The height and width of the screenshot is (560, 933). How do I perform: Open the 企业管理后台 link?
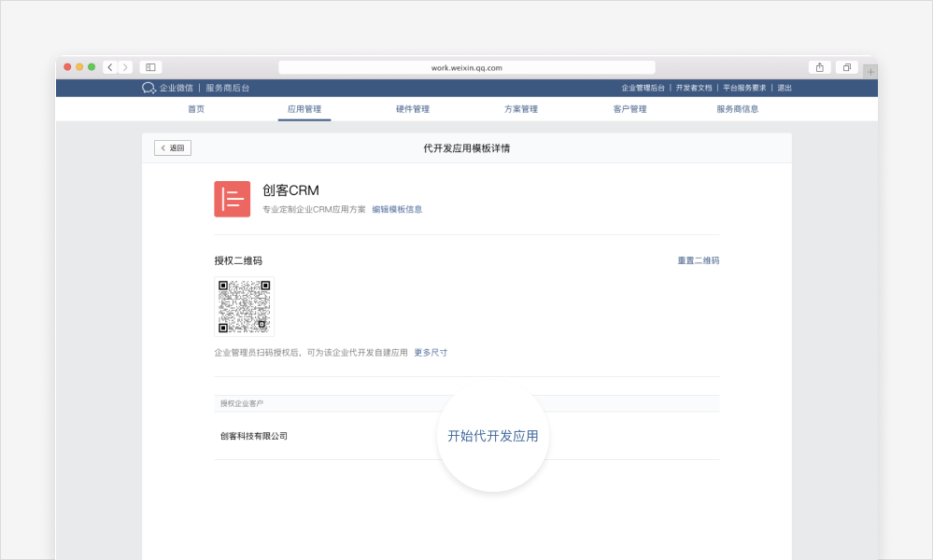(x=643, y=88)
